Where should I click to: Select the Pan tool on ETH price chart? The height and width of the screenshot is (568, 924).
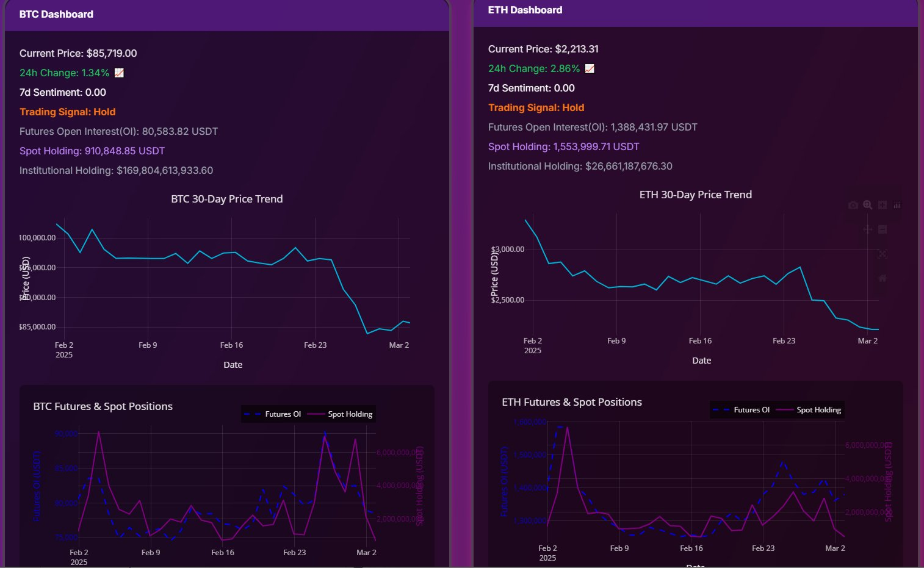867,229
